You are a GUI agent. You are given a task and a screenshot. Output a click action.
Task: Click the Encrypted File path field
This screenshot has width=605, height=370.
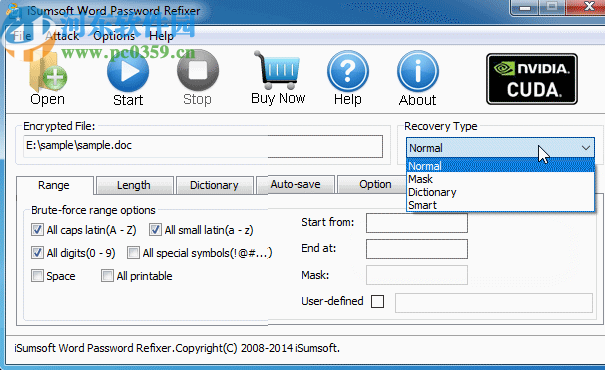(x=203, y=146)
